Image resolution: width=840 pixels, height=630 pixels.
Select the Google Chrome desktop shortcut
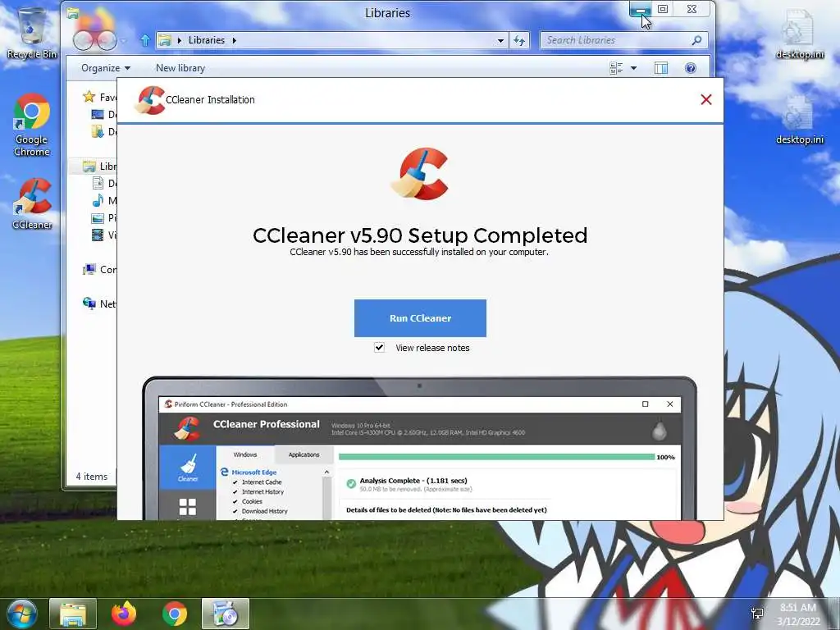[32, 125]
